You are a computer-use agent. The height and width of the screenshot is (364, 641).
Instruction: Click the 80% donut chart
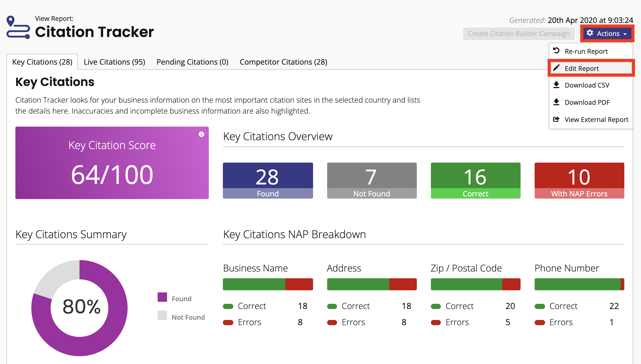point(80,308)
